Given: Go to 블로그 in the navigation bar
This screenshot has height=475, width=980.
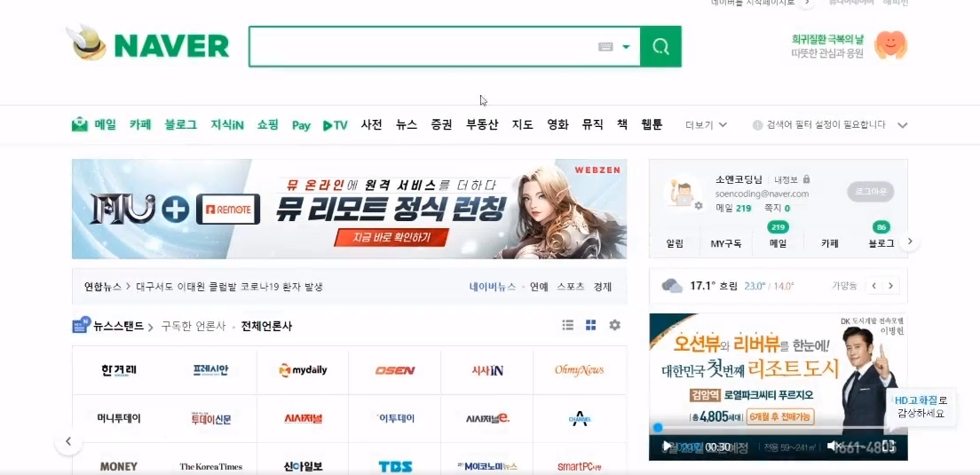Looking at the screenshot, I should (x=180, y=124).
